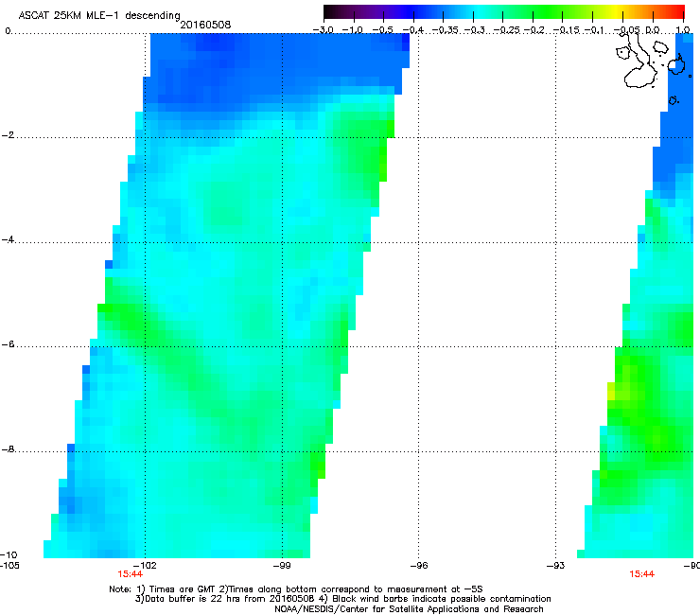Click the "-0.15" color scale label
Viewport: 700px width, 615px height.
[x=566, y=30]
